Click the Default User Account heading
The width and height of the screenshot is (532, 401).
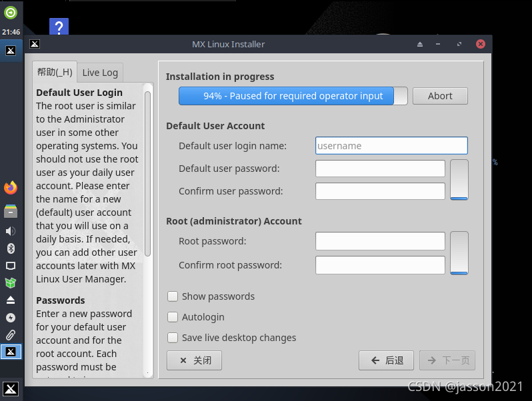(x=215, y=126)
